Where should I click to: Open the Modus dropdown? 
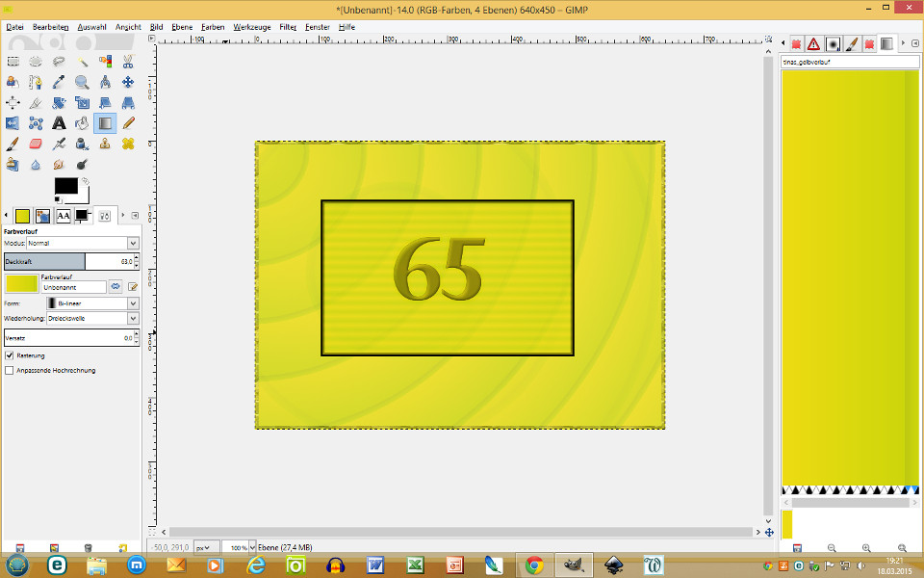coord(82,244)
